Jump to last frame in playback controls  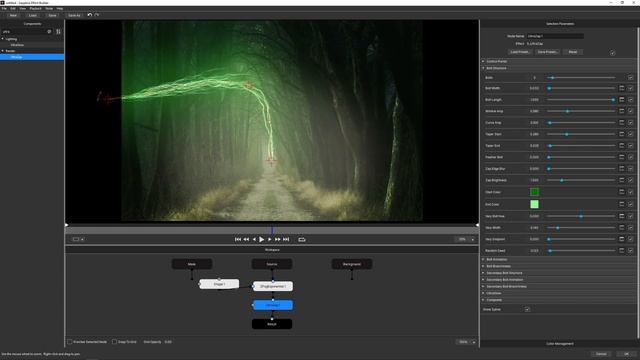coord(286,240)
